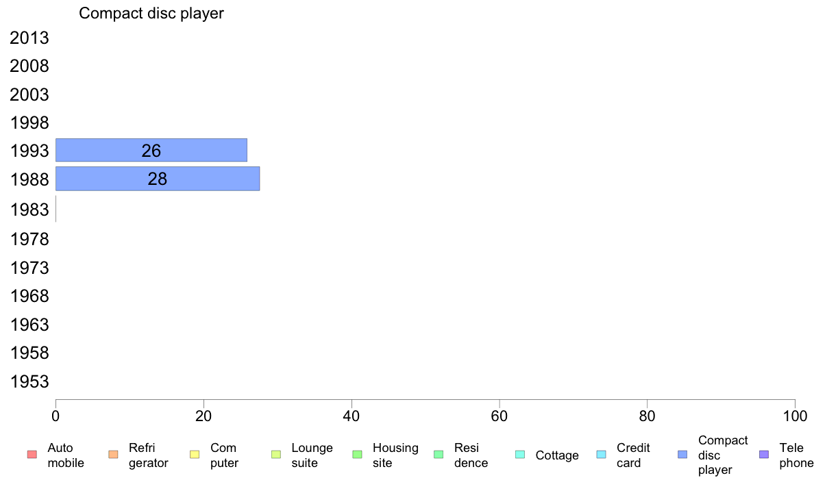Screen dimensions: 814x504
Task: Click the Credit card legend swatch
Action: pyautogui.click(x=601, y=455)
